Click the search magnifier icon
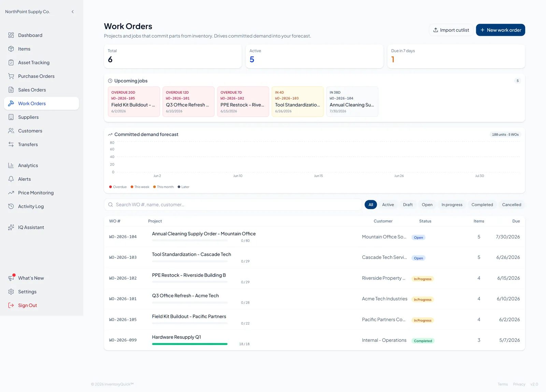The height and width of the screenshot is (392, 546). tap(111, 205)
